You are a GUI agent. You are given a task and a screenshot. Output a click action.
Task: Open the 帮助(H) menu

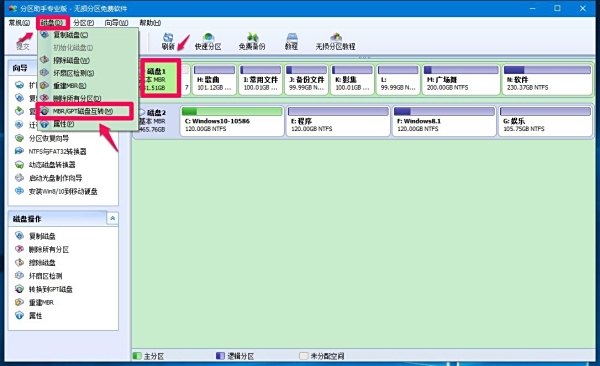[x=150, y=23]
